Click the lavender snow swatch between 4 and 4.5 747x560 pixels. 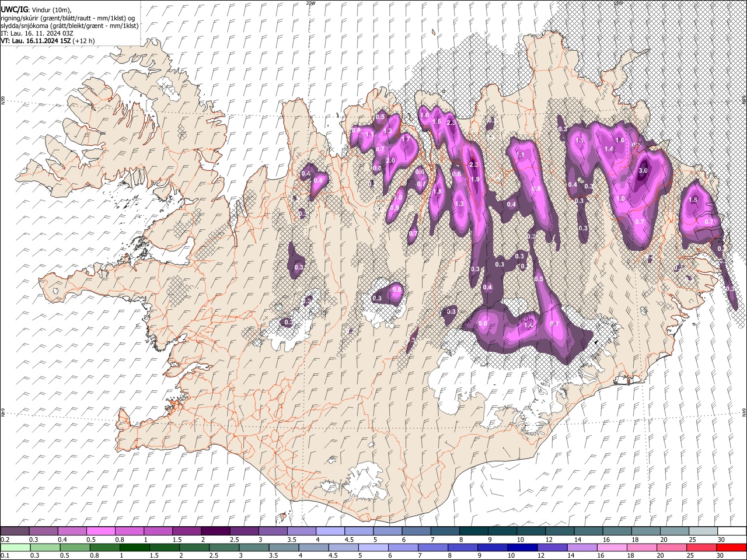[x=330, y=531]
